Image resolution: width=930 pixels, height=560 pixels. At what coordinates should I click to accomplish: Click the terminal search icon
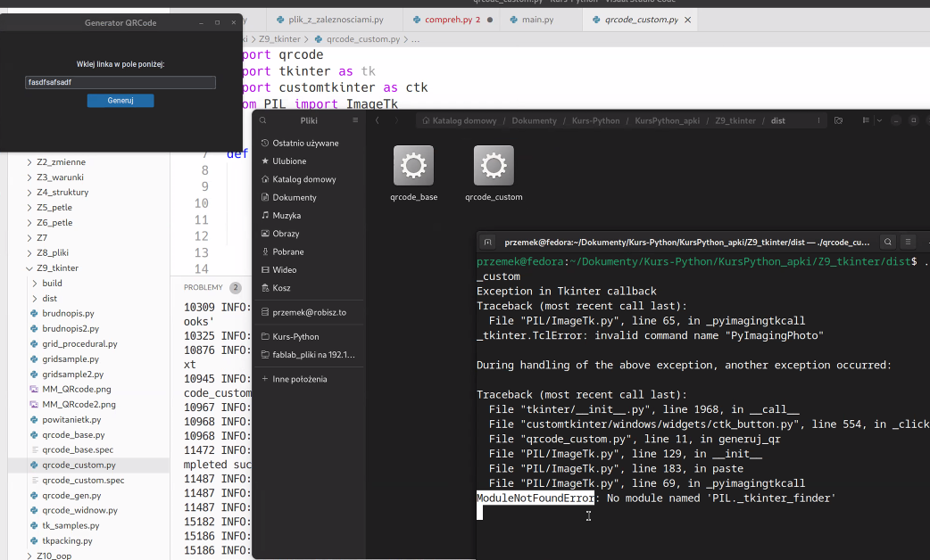point(888,242)
